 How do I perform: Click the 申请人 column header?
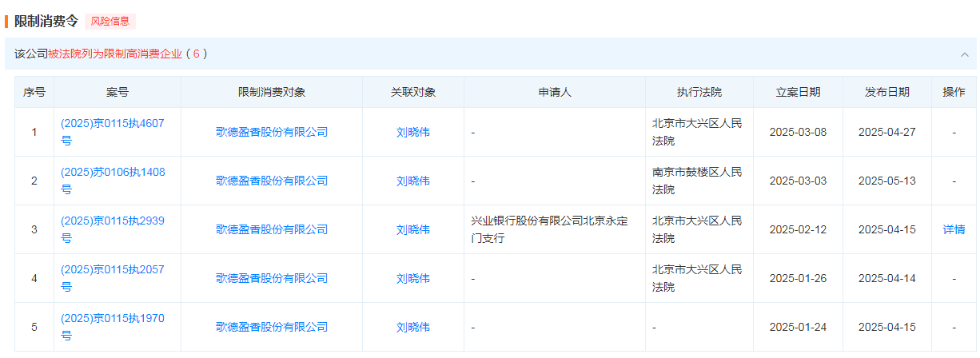point(555,92)
